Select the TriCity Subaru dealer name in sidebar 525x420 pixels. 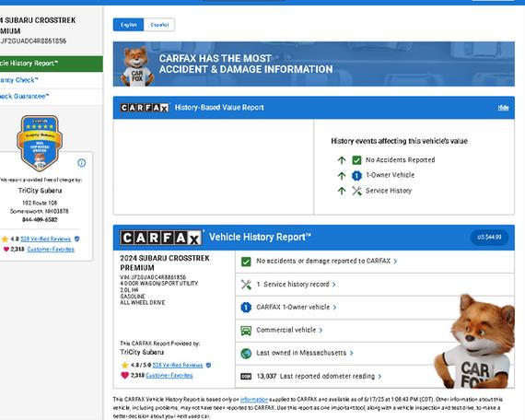coord(40,191)
